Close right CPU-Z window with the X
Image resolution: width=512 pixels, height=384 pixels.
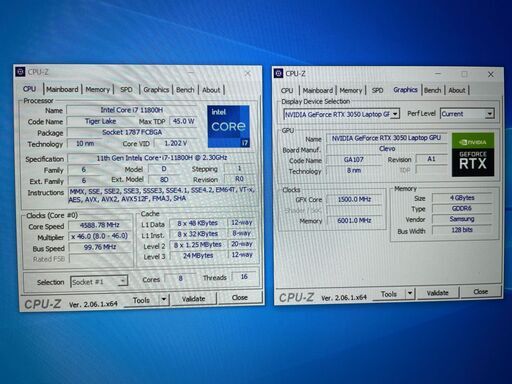pos(491,74)
